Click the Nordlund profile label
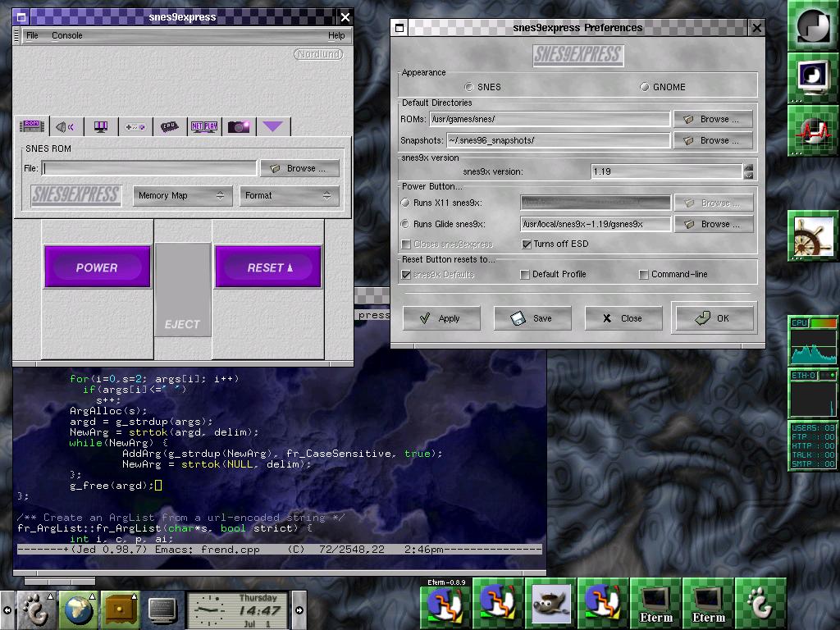This screenshot has width=840, height=630. (318, 54)
